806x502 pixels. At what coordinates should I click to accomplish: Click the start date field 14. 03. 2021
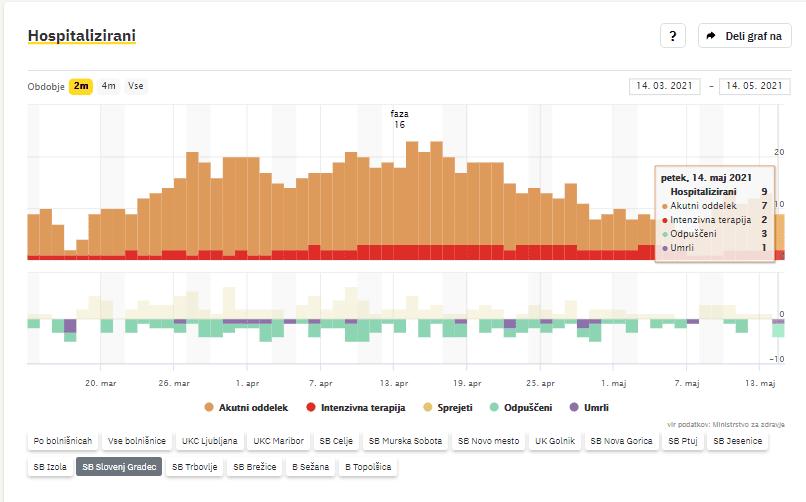(665, 86)
